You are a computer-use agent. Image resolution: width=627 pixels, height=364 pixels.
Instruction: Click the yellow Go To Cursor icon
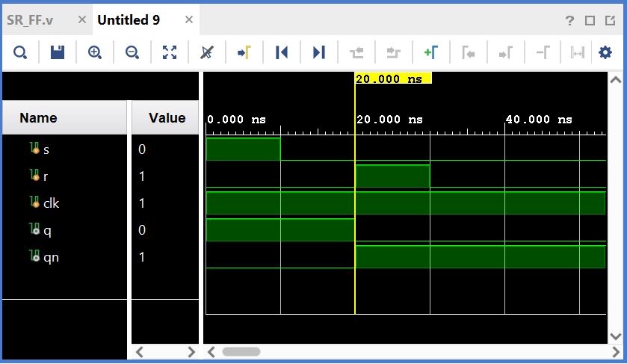pyautogui.click(x=244, y=52)
